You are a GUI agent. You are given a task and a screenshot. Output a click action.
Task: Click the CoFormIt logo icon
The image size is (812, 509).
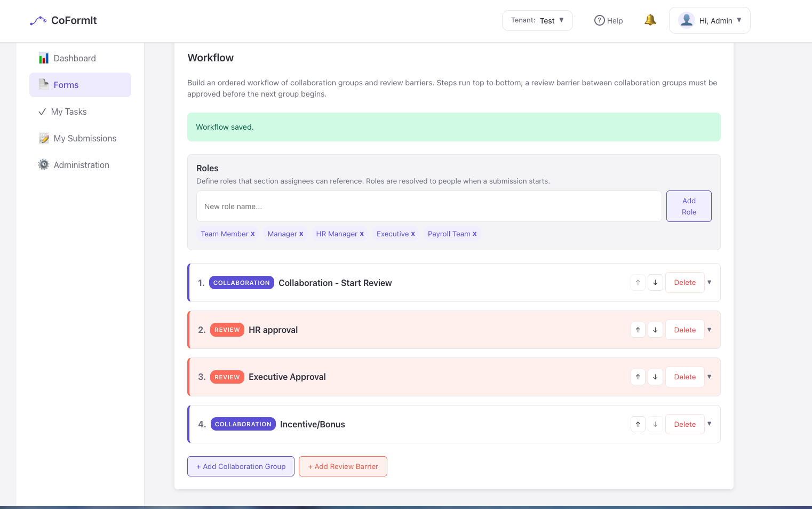[x=38, y=21]
